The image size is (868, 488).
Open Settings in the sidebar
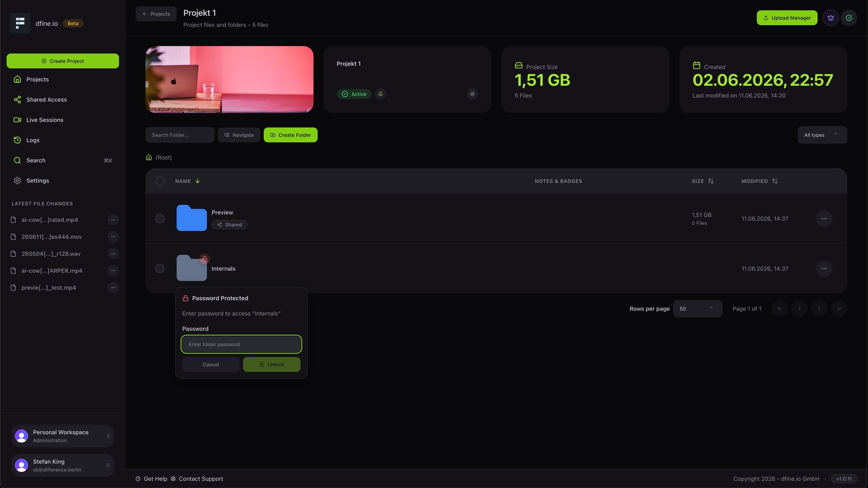tap(63, 181)
